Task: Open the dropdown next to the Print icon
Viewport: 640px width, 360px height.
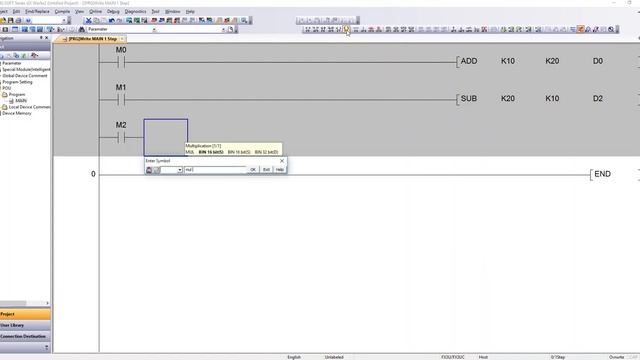Action: tap(64, 20)
